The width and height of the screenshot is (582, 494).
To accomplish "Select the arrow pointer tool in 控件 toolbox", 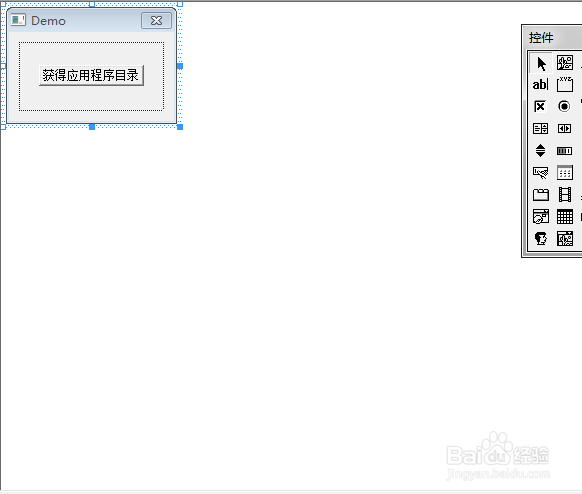I will tap(541, 63).
